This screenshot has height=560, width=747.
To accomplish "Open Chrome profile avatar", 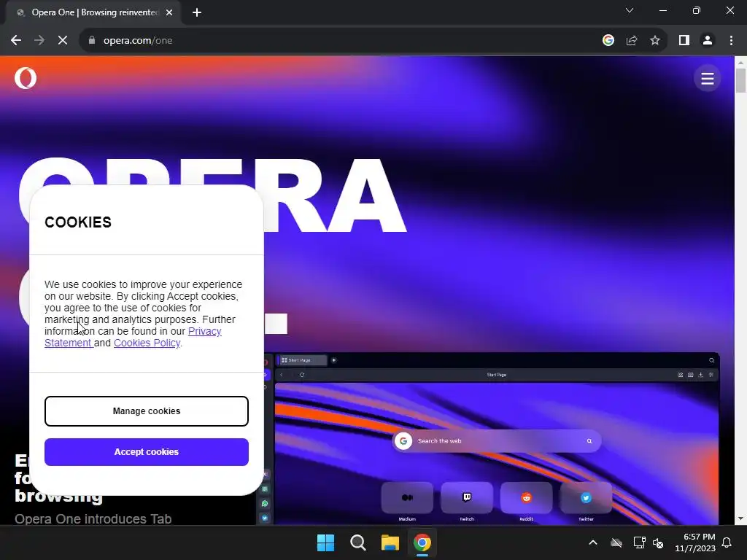I will pos(708,41).
